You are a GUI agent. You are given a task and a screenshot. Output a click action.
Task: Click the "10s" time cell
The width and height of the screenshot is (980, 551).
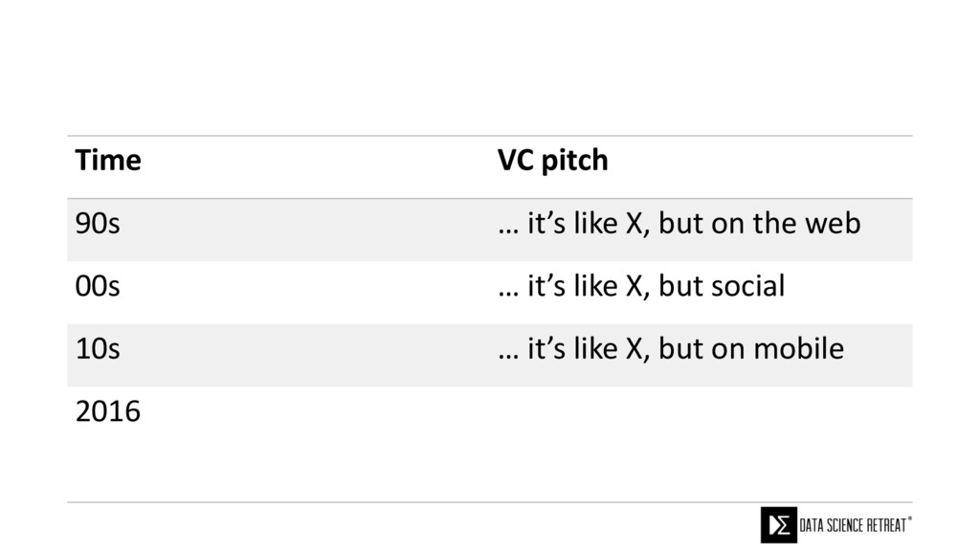98,349
